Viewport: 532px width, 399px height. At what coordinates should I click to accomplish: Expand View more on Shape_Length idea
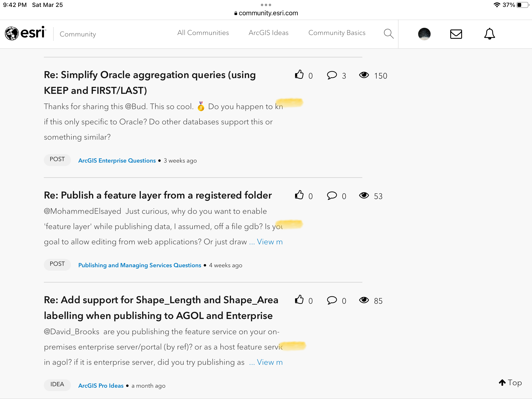click(270, 362)
